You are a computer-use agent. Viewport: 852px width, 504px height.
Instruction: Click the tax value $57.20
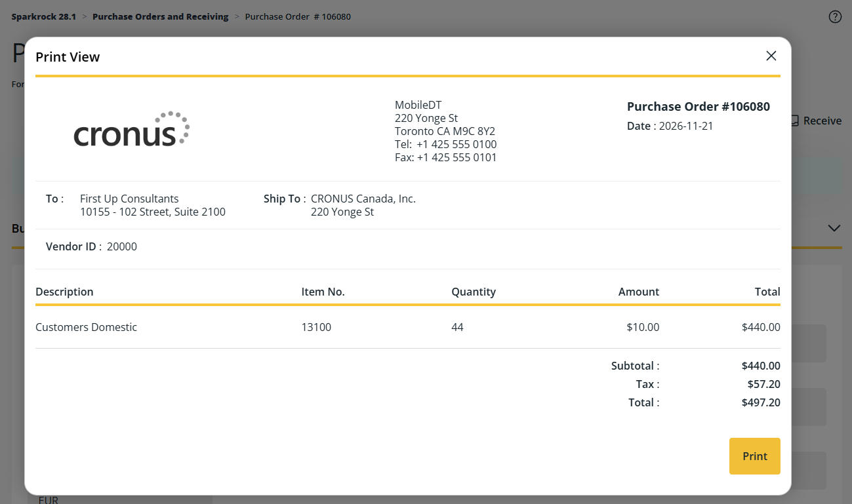[764, 384]
